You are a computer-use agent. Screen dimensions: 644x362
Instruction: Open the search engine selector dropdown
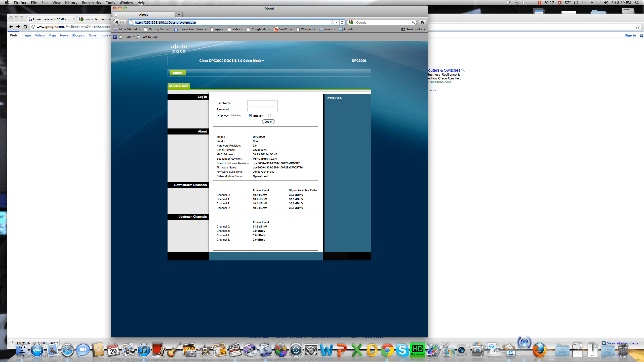point(352,22)
